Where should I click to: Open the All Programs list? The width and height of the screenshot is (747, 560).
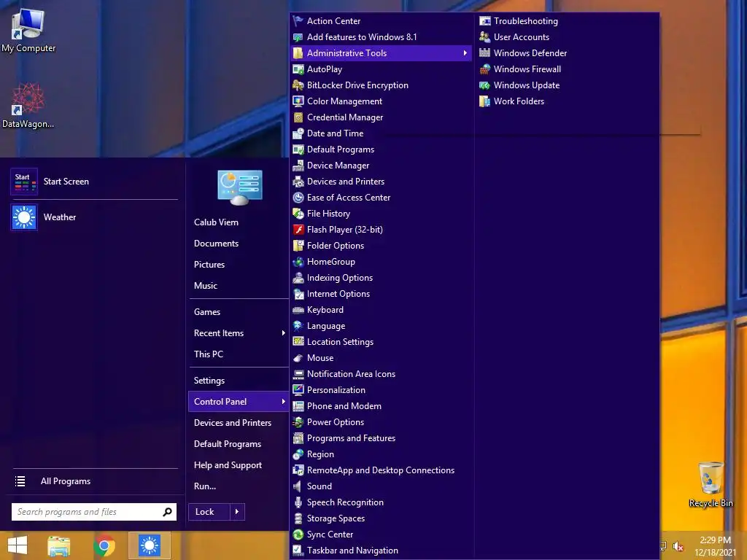pos(65,481)
